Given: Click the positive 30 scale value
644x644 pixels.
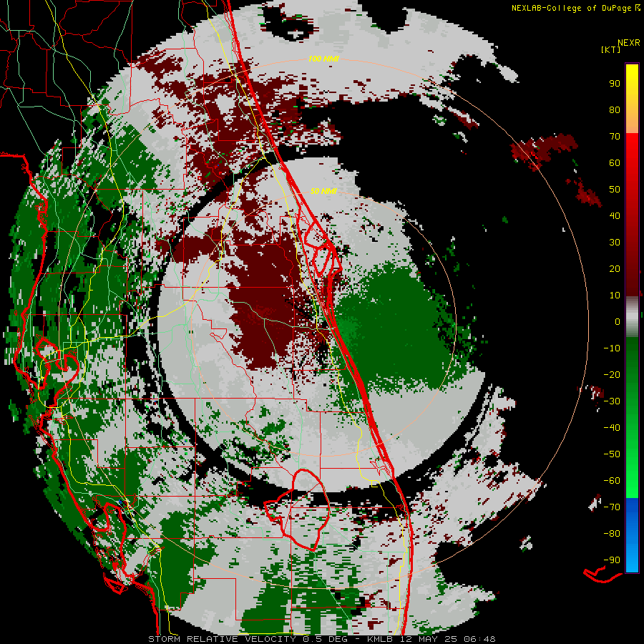Looking at the screenshot, I should 615,243.
